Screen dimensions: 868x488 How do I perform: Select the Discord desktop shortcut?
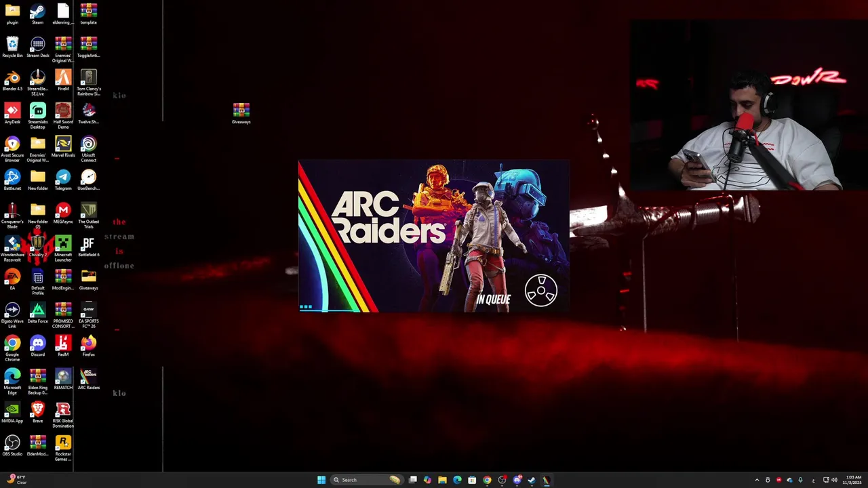(x=38, y=346)
